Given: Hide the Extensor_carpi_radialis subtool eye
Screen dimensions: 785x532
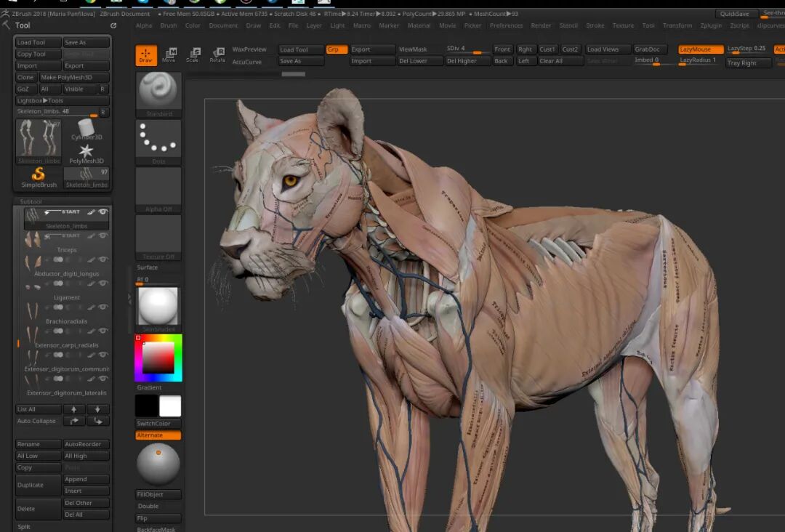Looking at the screenshot, I should 103,331.
